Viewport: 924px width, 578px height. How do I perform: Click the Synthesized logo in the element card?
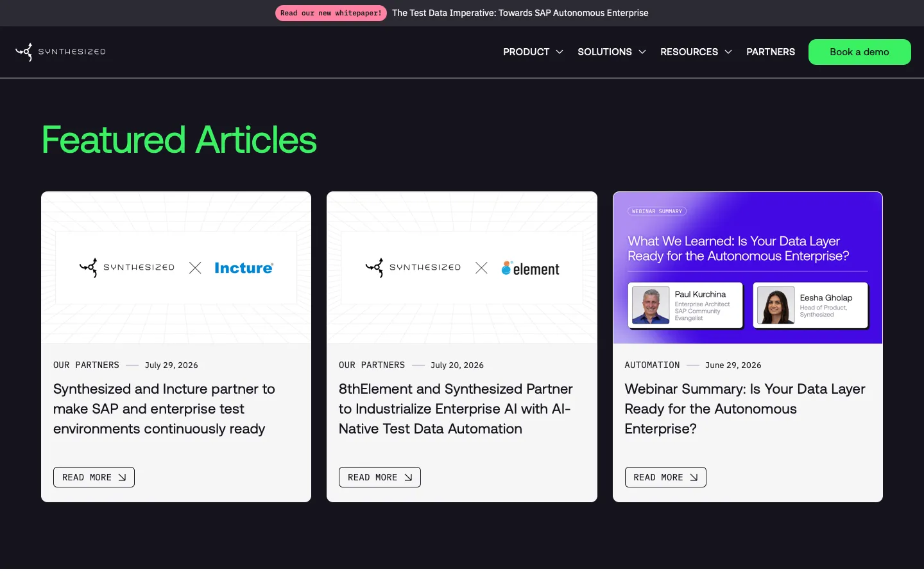(x=413, y=267)
